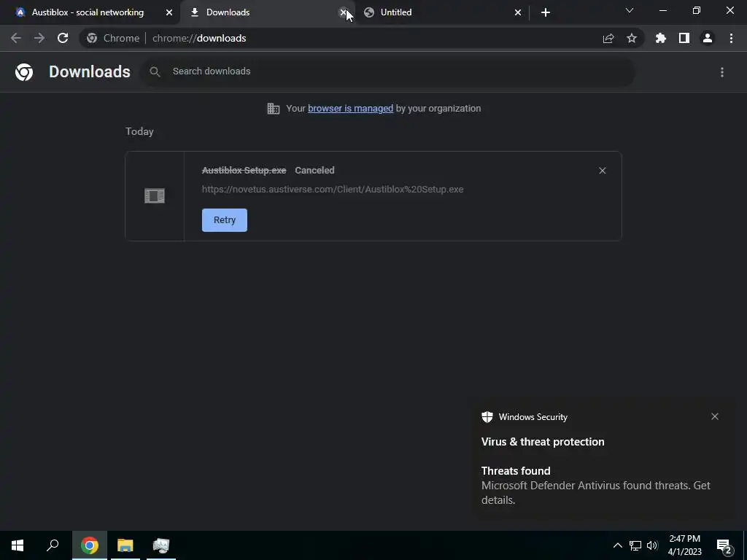Click the browser forward arrow
The height and width of the screenshot is (560, 747).
coord(39,38)
